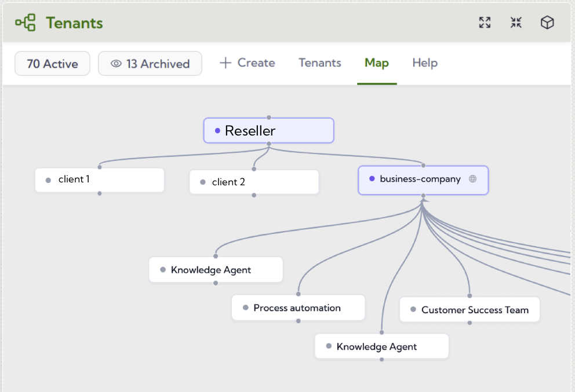Open the Help tab
This screenshot has height=392, width=575.
(425, 63)
